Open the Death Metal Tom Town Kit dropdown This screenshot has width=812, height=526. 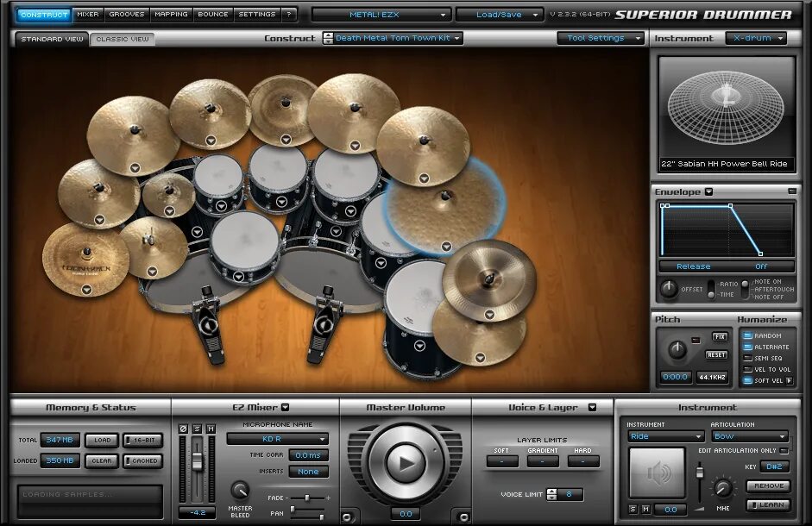click(x=398, y=38)
